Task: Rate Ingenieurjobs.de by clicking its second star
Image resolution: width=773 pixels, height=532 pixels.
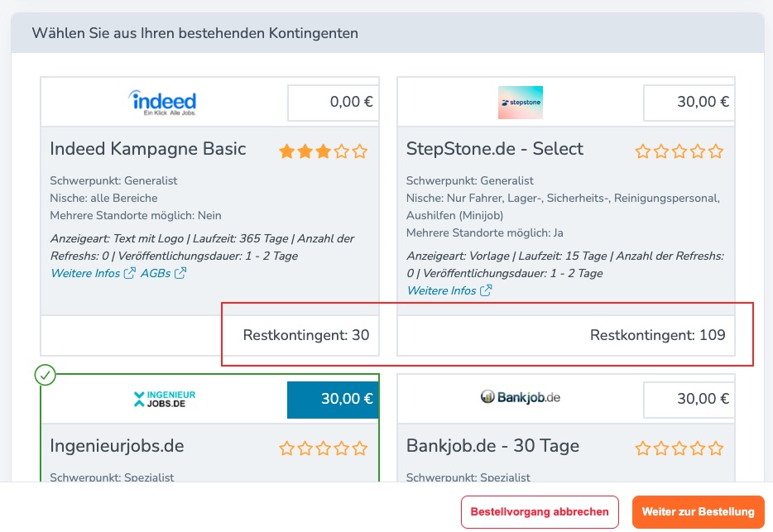Action: click(x=305, y=447)
